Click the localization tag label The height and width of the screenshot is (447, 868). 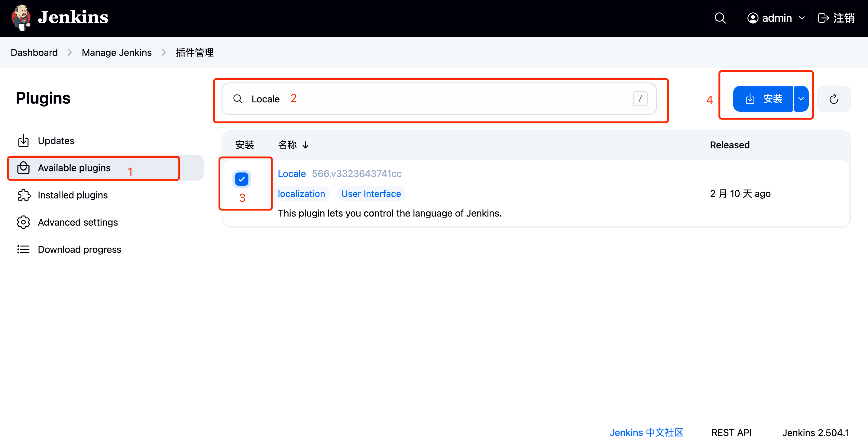click(301, 194)
